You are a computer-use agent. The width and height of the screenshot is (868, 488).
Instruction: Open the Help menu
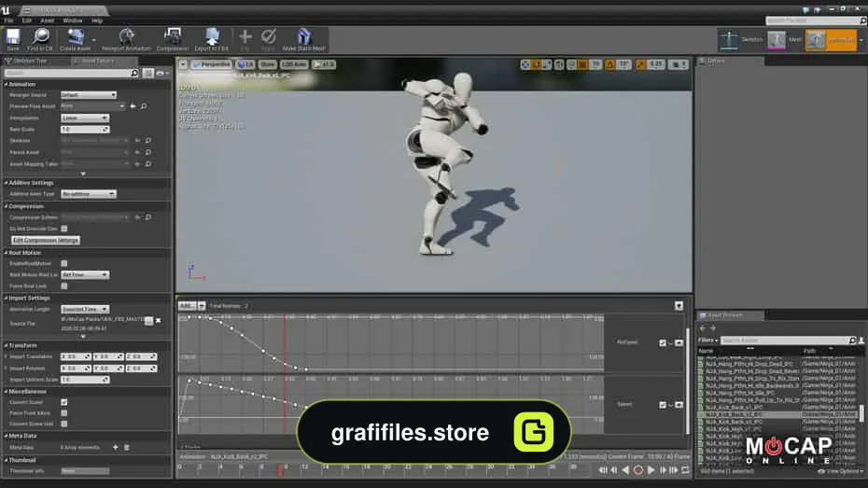tap(97, 21)
